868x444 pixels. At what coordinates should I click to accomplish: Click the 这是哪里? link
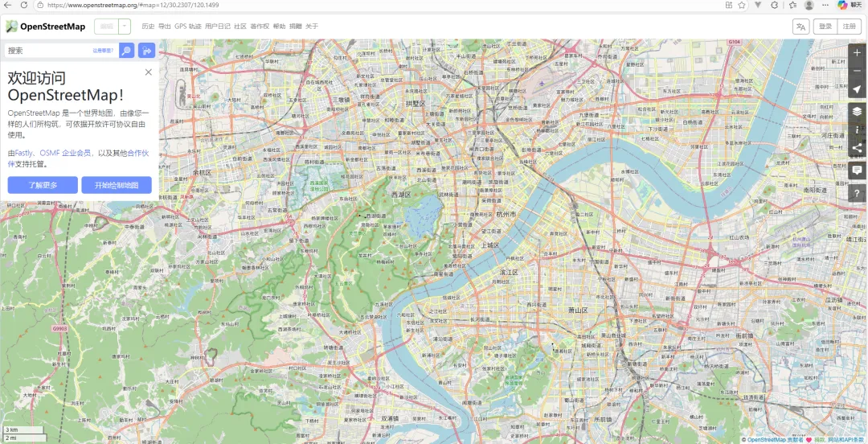103,51
